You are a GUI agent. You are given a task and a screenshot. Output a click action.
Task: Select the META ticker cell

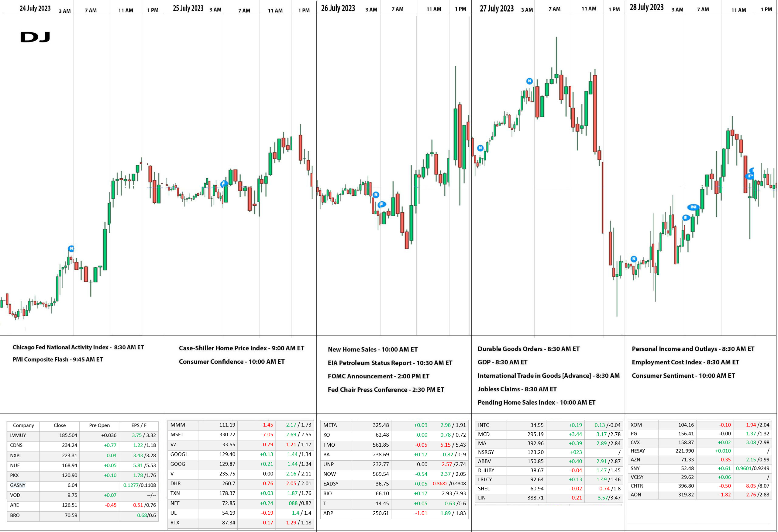(x=336, y=425)
